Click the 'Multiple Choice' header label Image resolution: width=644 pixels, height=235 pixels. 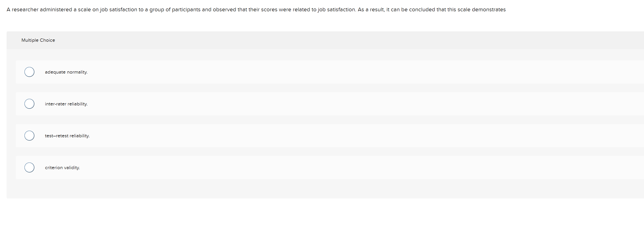pos(38,40)
